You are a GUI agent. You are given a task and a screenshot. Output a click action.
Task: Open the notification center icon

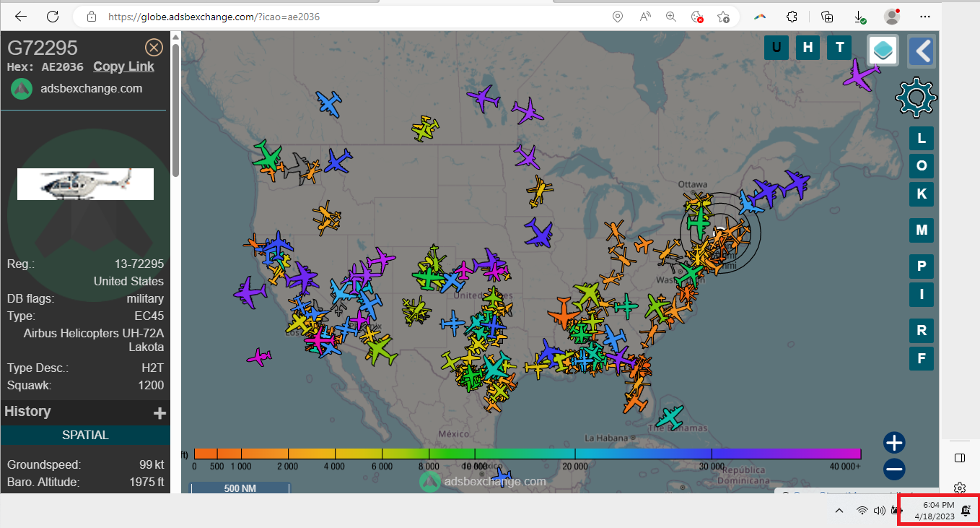tap(966, 511)
